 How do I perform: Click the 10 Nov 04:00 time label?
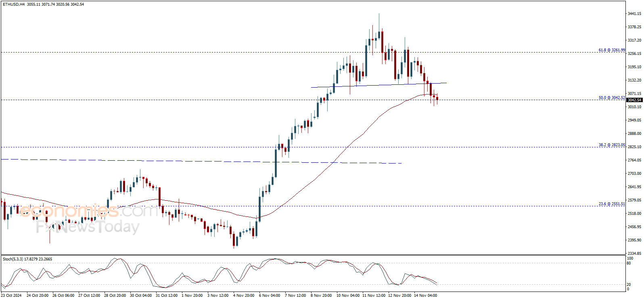(x=348, y=296)
